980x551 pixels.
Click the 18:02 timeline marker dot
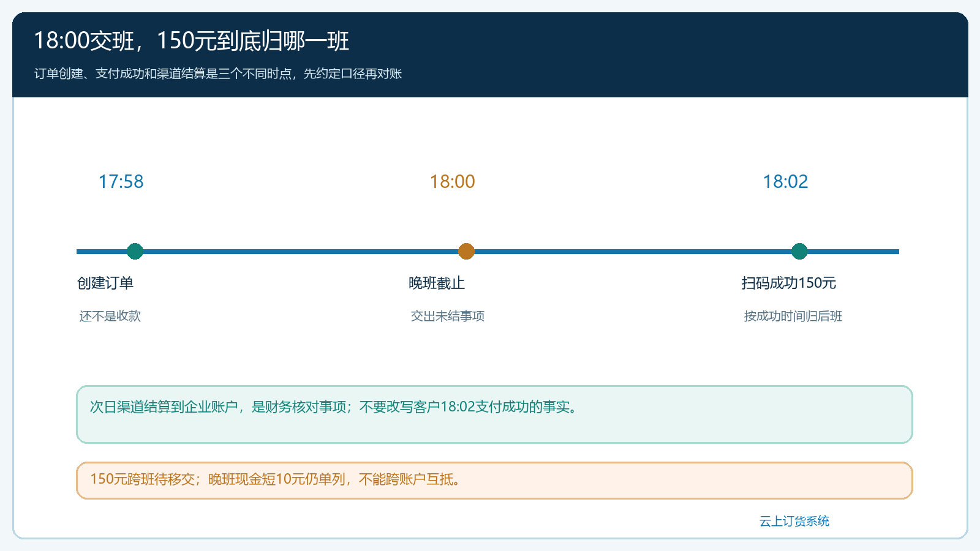click(799, 251)
